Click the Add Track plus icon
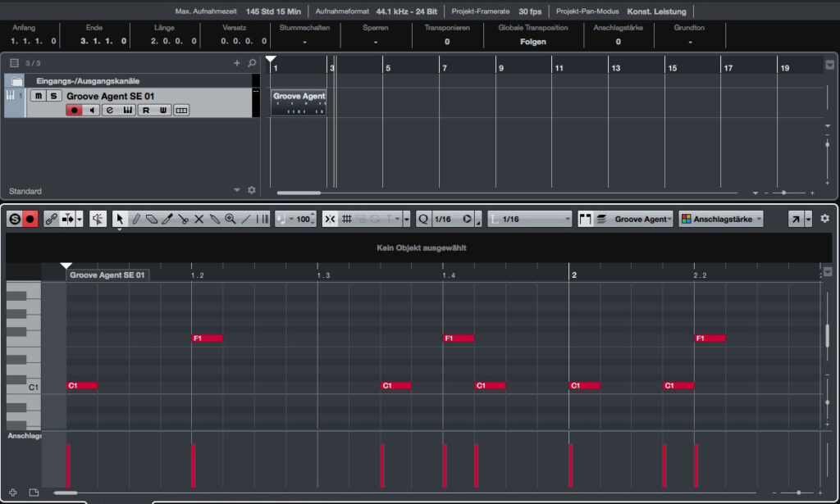 [237, 63]
